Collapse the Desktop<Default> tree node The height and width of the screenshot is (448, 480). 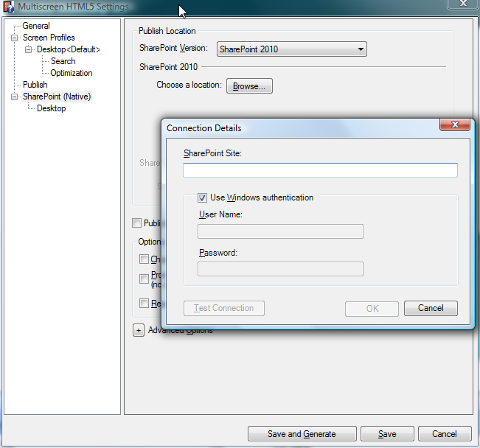pos(29,49)
